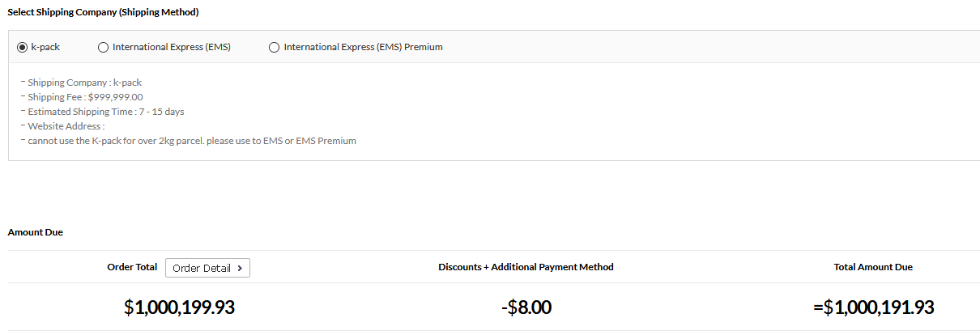Click the "Select Shipping Company (Shipping Method)" heading
Viewport: 980px width, 335px height.
(x=103, y=12)
